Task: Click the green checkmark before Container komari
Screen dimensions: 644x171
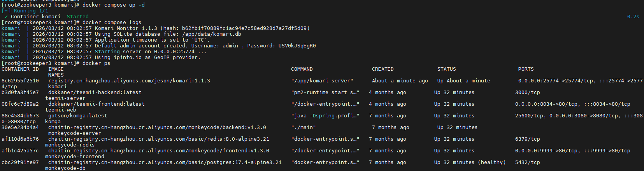Action: click(x=6, y=17)
